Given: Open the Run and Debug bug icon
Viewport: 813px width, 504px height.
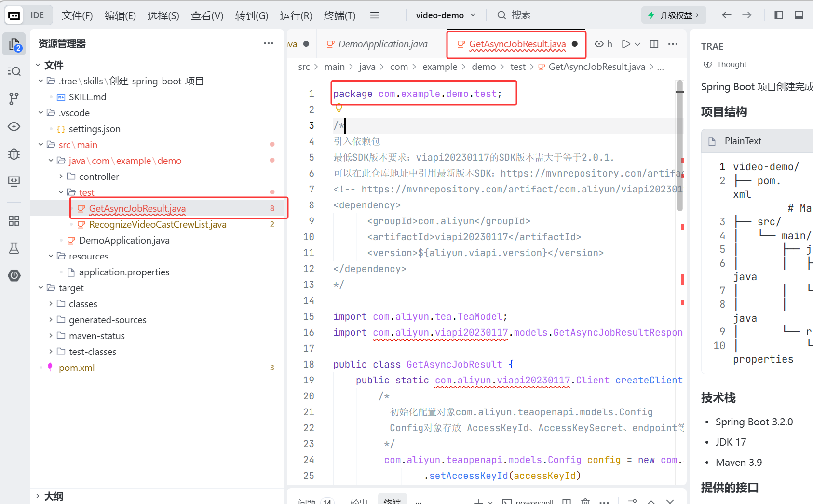Looking at the screenshot, I should pyautogui.click(x=14, y=154).
